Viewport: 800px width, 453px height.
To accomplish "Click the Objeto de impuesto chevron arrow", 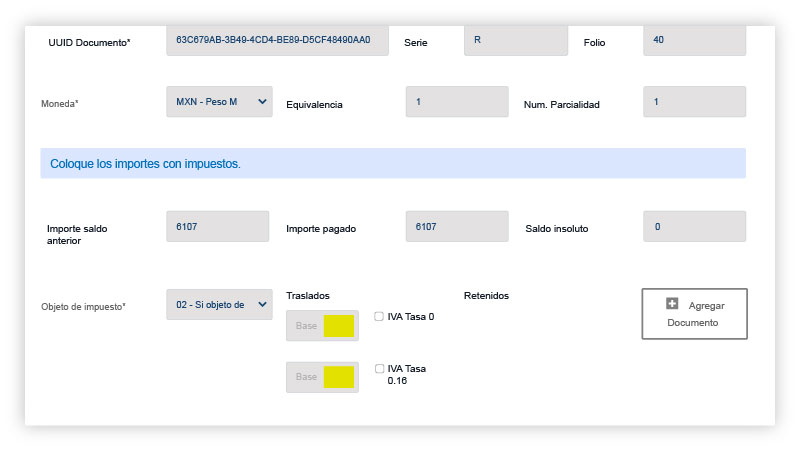I will 262,305.
